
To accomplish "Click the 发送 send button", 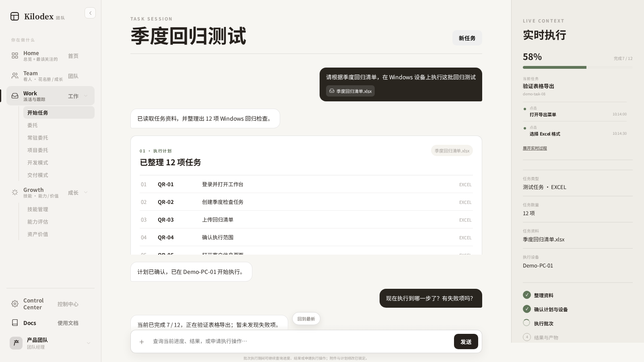I will pos(466,341).
